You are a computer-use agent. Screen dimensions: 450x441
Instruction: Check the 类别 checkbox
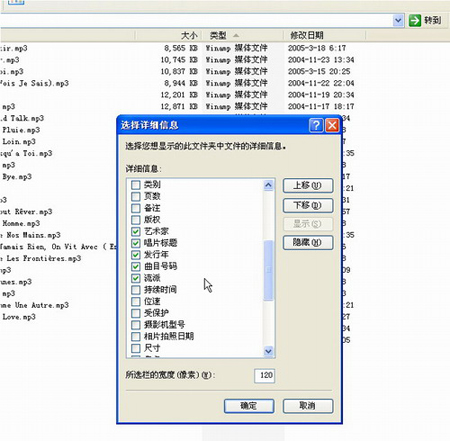[x=136, y=185]
